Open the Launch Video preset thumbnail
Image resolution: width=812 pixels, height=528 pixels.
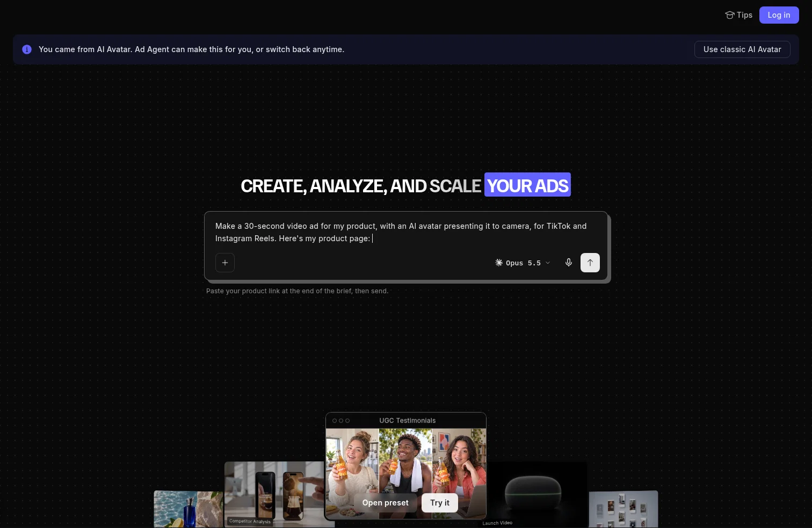point(536,495)
